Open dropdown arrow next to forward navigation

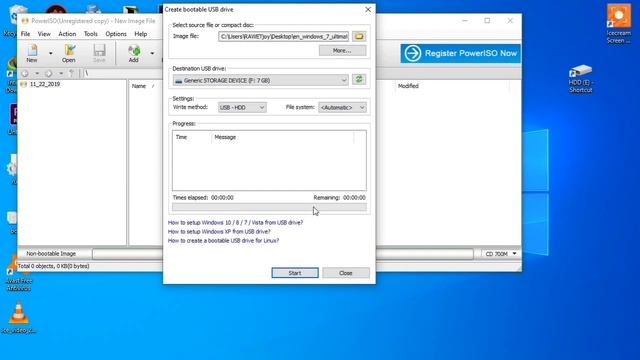(x=61, y=73)
